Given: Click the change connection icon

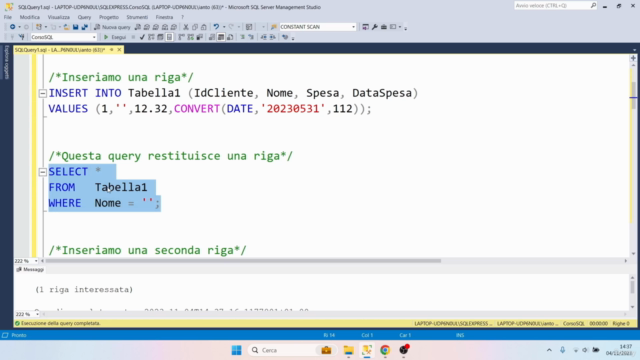Looking at the screenshot, I should [x=21, y=37].
